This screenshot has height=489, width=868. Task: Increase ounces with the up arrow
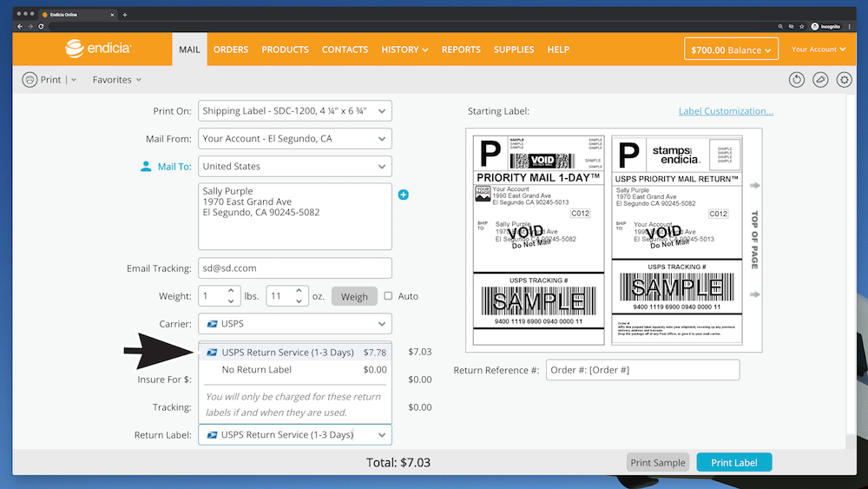tap(299, 290)
